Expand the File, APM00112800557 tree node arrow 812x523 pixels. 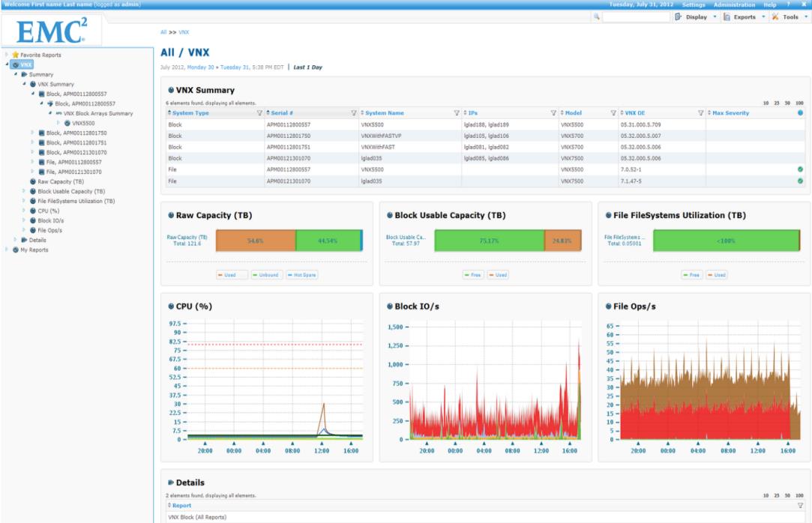pos(33,162)
